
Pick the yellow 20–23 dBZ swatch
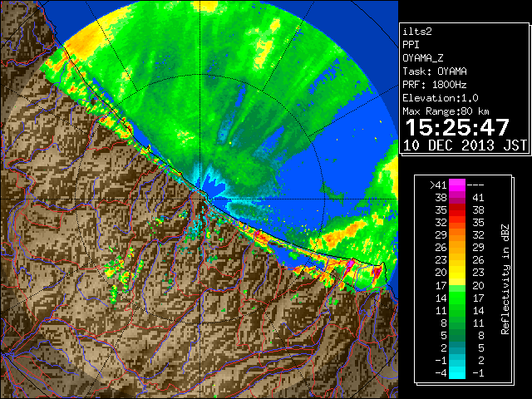(457, 273)
